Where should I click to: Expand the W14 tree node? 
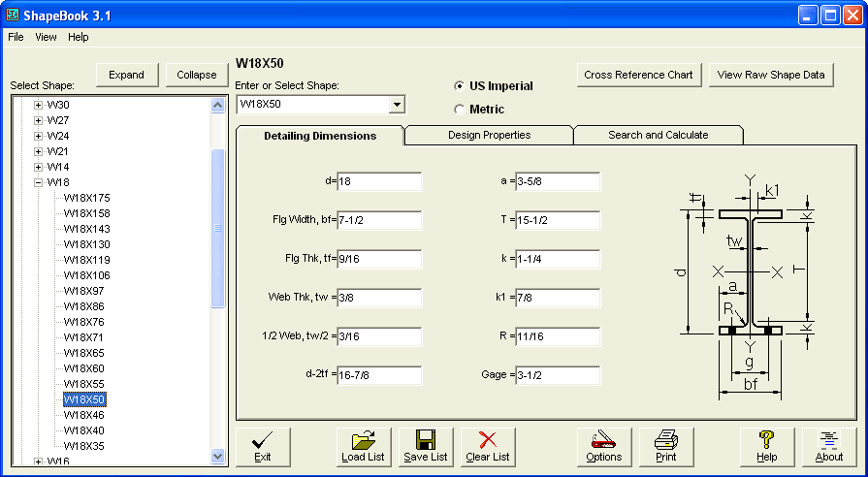click(x=38, y=167)
